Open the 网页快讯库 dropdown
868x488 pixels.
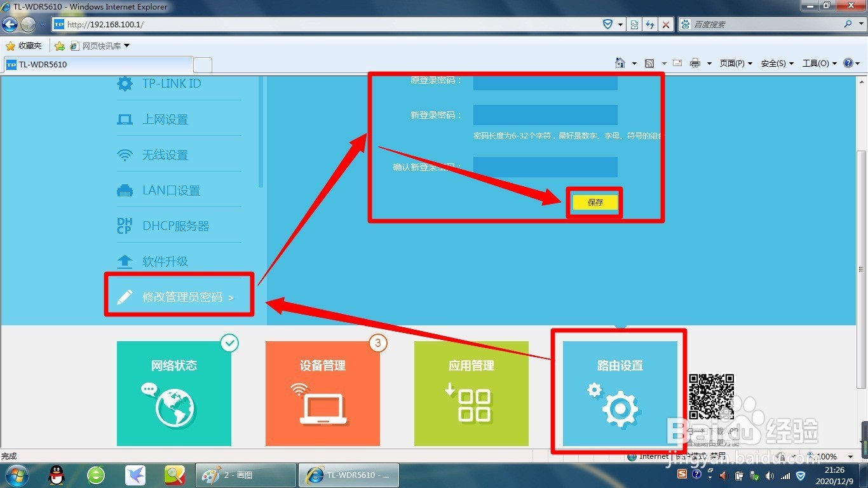tap(99, 46)
